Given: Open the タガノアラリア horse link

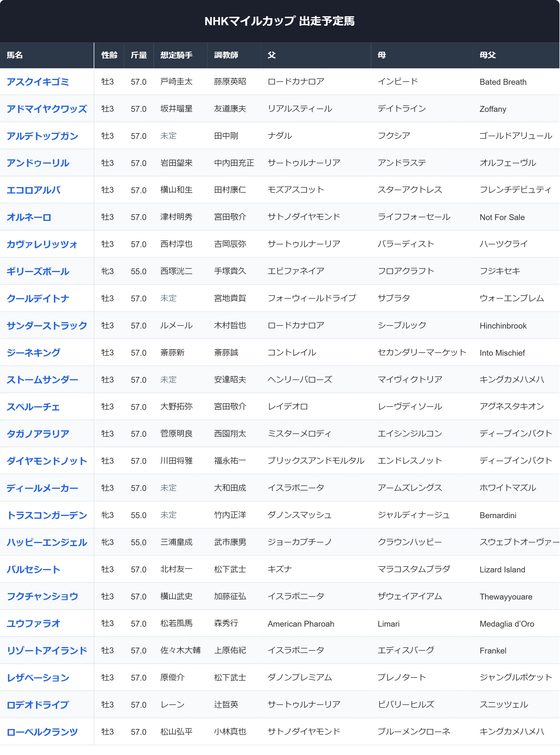Looking at the screenshot, I should 38,434.
